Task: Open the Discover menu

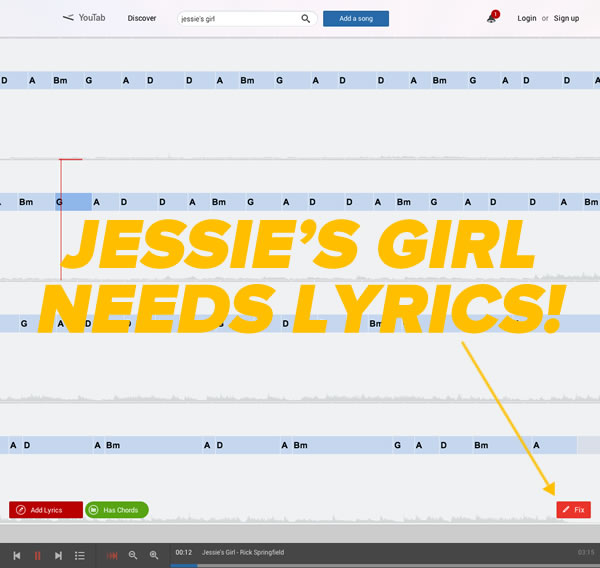Action: [x=142, y=18]
